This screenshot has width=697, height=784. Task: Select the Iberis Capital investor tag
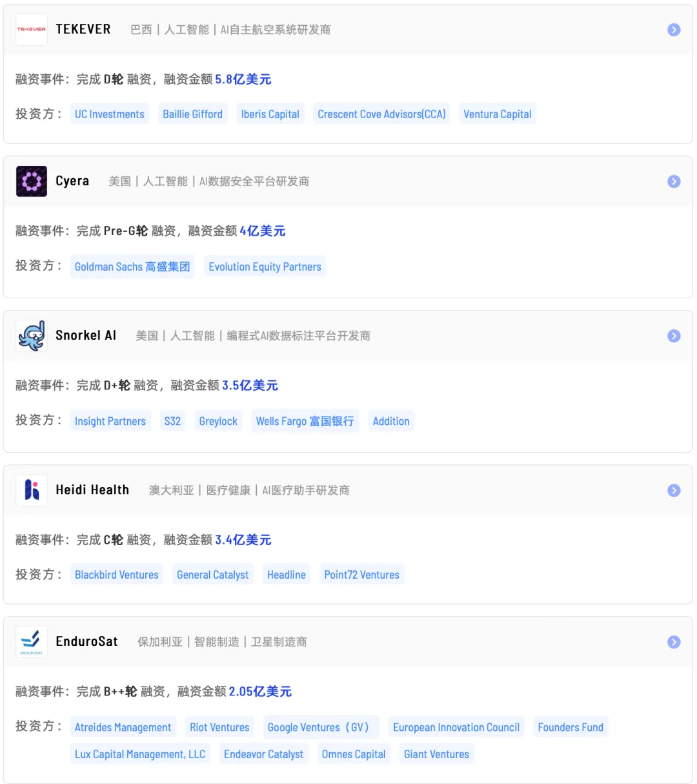(270, 114)
